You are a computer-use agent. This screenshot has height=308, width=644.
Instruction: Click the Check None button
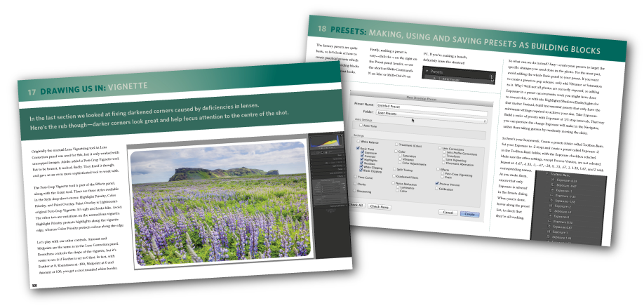click(x=380, y=206)
